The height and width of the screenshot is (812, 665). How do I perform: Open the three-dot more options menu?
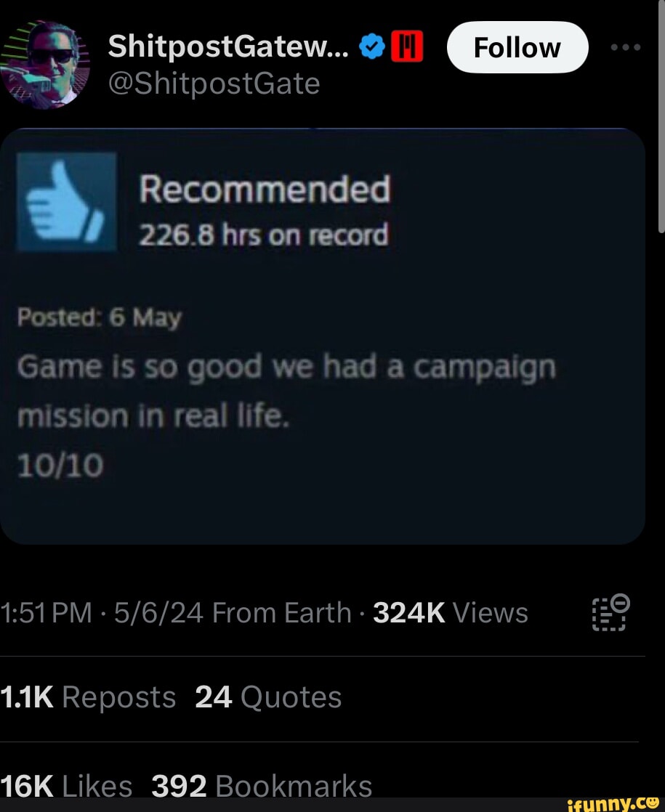pyautogui.click(x=626, y=46)
